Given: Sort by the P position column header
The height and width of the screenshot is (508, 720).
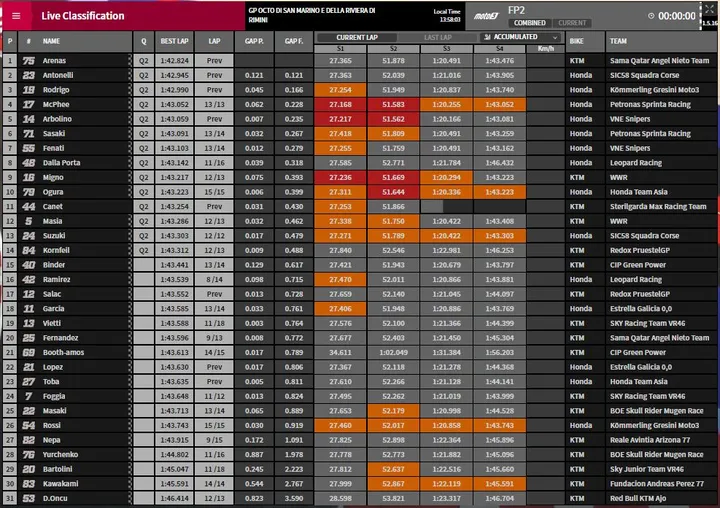Looking at the screenshot, I should point(10,41).
